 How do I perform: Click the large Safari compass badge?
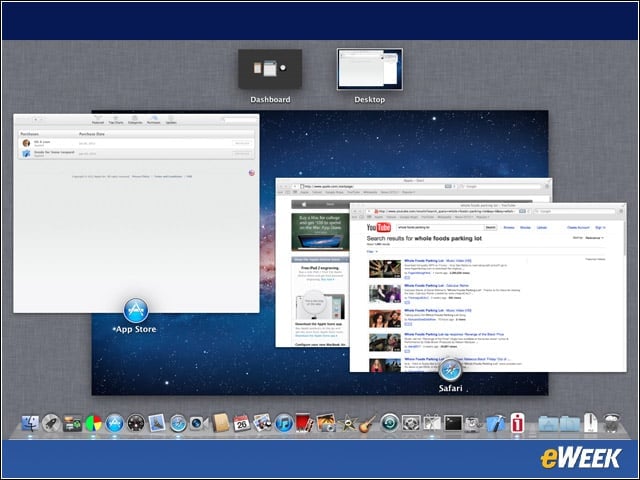point(451,370)
